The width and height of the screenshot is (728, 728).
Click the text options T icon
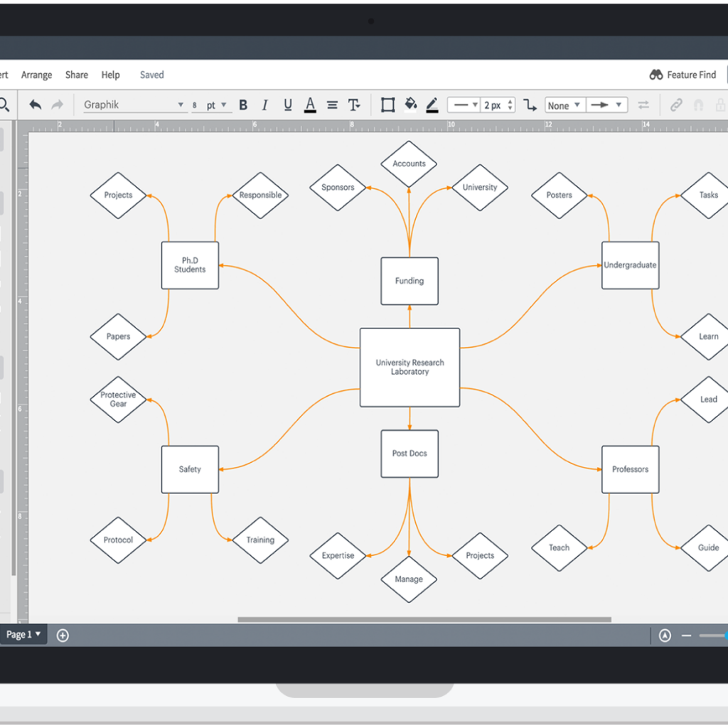tap(354, 105)
